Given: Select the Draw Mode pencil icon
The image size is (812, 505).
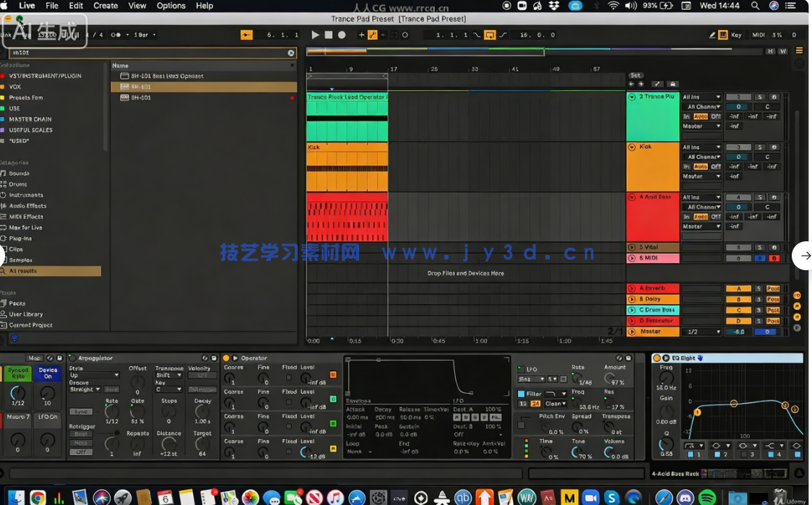Looking at the screenshot, I should (712, 35).
